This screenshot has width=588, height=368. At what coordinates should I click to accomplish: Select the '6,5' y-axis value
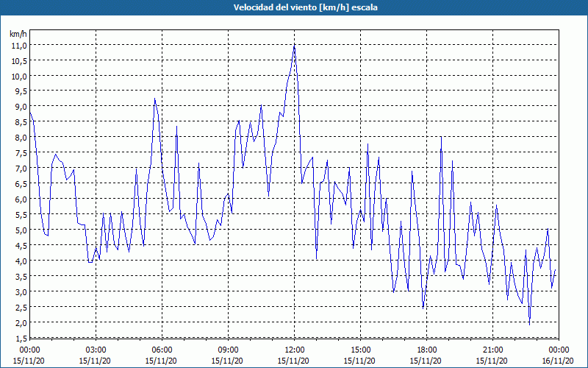tap(21, 183)
